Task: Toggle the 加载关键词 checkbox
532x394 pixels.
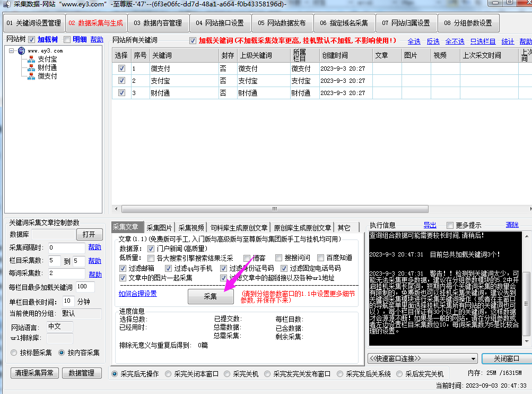Action: (x=193, y=41)
